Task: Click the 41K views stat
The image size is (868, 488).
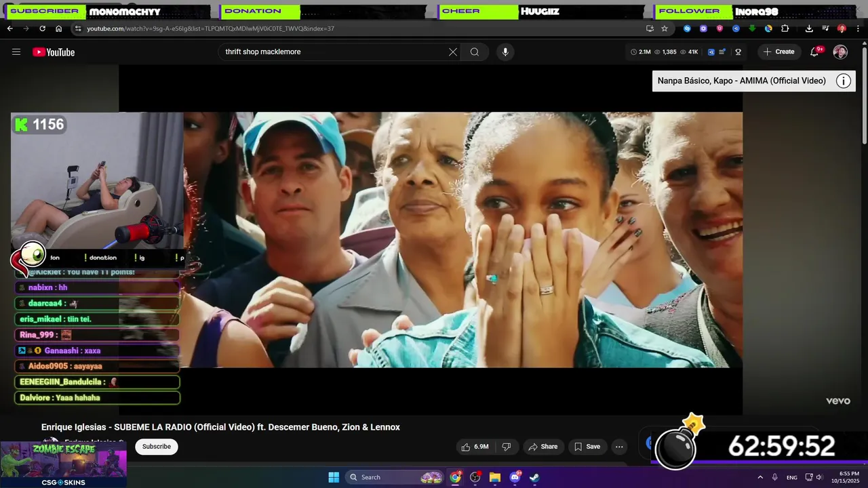Action: pos(689,52)
